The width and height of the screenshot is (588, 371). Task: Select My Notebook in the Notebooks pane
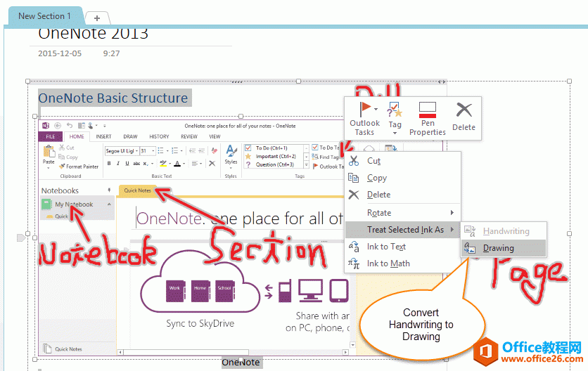pos(75,204)
